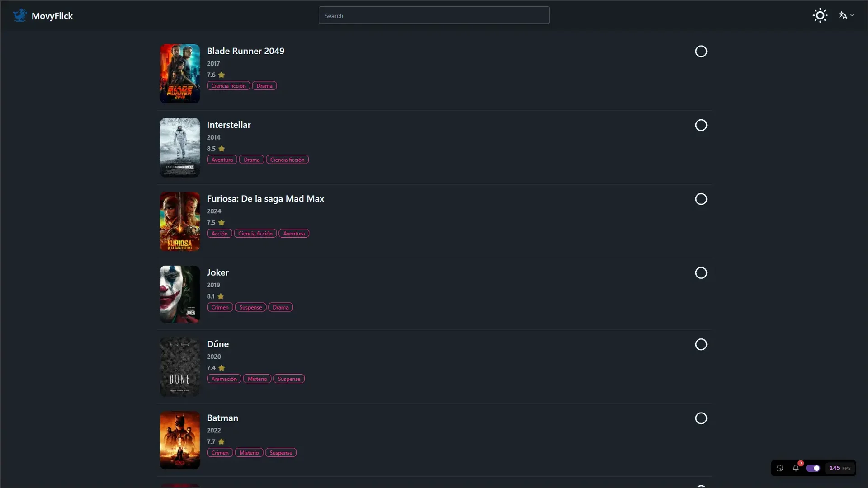The height and width of the screenshot is (488, 868).
Task: Click the star icon beside 7.6 rating
Action: pyautogui.click(x=222, y=75)
